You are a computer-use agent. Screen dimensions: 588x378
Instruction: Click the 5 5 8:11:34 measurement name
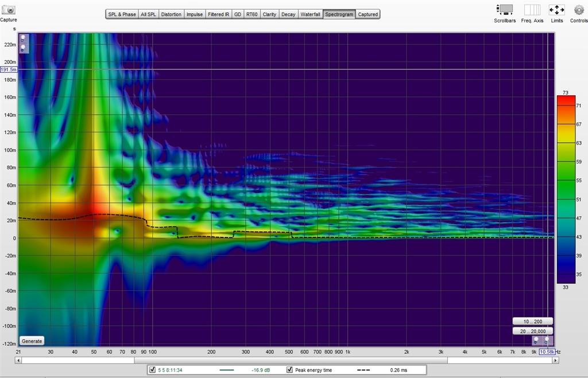[170, 370]
